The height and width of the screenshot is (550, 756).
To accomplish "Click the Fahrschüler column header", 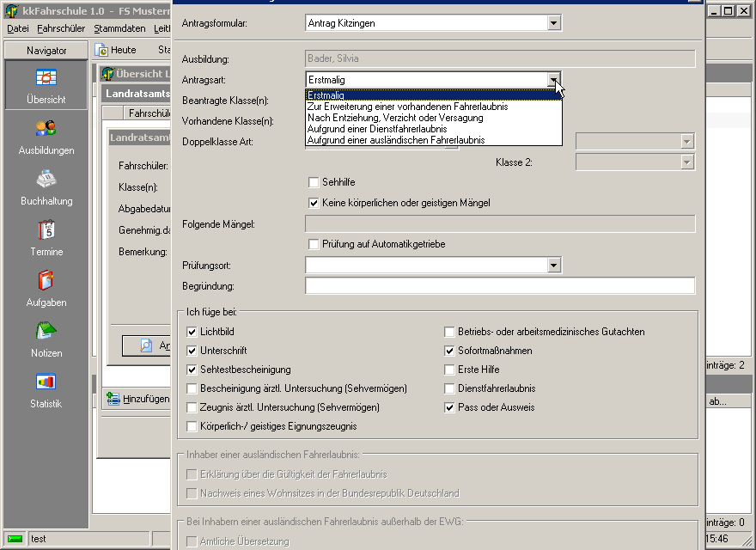I will point(147,113).
